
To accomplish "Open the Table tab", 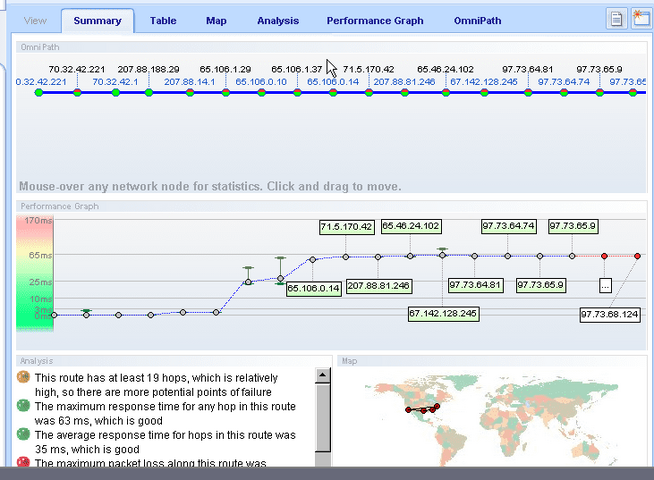I will coord(163,21).
